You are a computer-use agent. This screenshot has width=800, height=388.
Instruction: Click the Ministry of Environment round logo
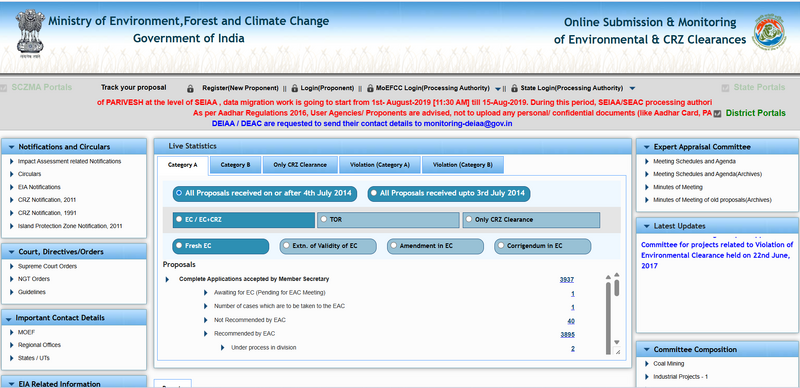(x=769, y=32)
